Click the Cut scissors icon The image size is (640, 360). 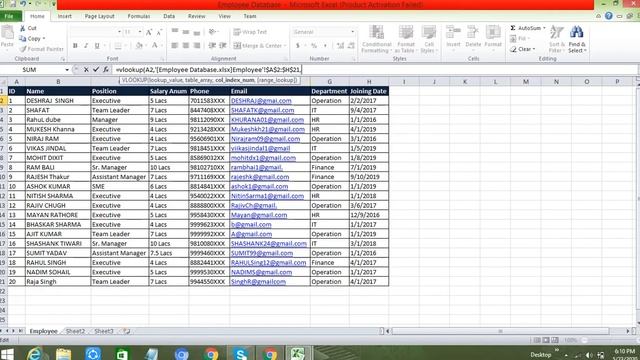click(x=23, y=28)
